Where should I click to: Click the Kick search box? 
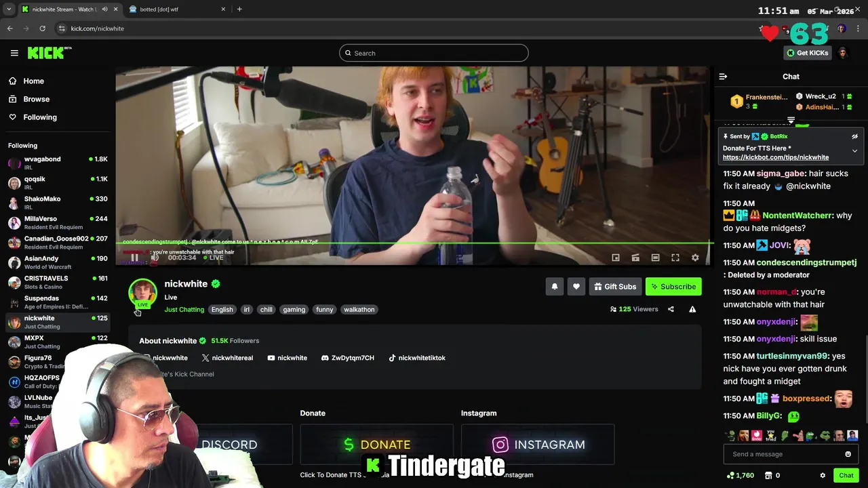pyautogui.click(x=434, y=53)
